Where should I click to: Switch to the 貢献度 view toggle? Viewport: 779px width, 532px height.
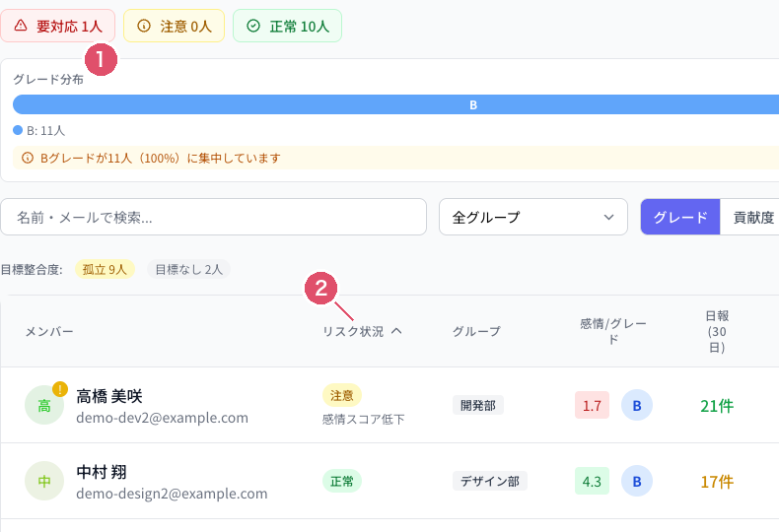(x=749, y=217)
